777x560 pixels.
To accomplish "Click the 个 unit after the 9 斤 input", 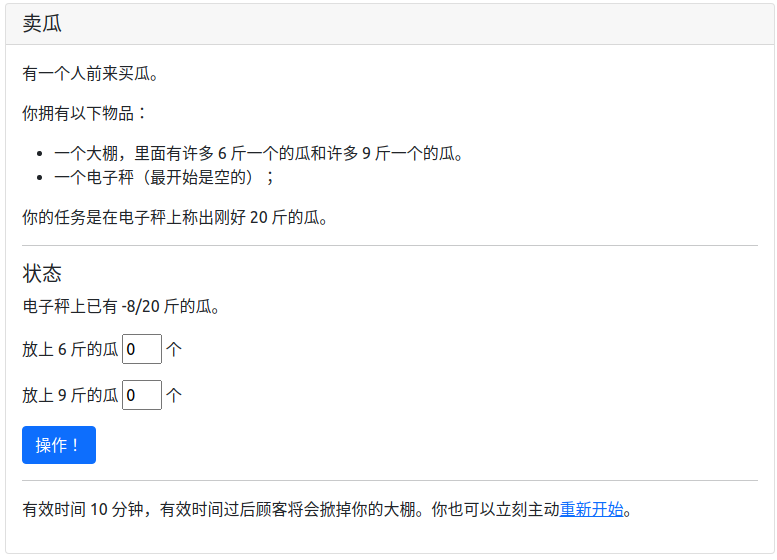I will click(x=174, y=396).
